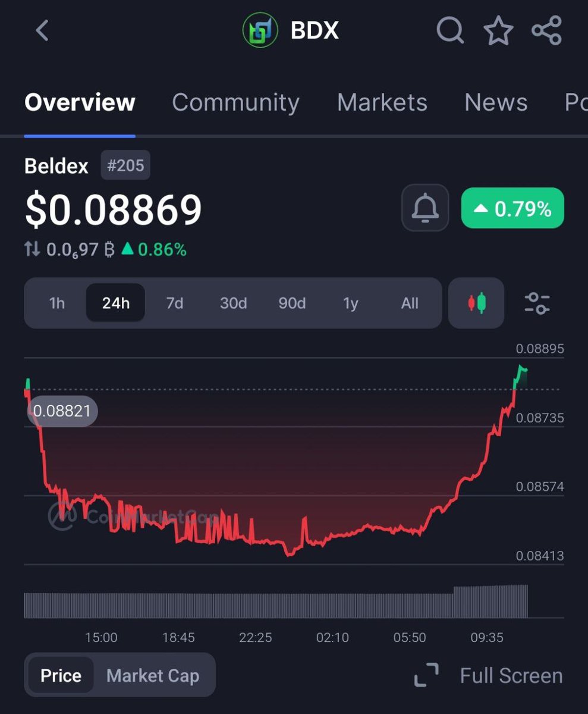Tap the 0.86% BTC change
The height and width of the screenshot is (714, 588).
tap(155, 249)
